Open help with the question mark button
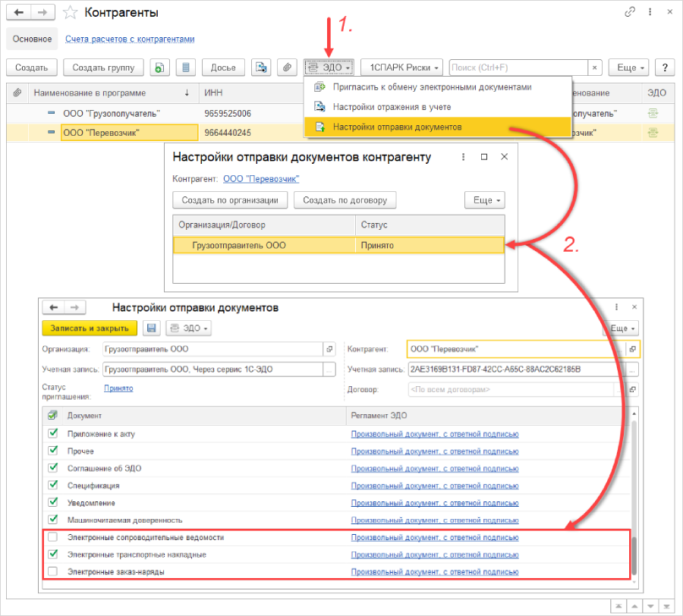Screen dimensions: 683x616 (665, 68)
